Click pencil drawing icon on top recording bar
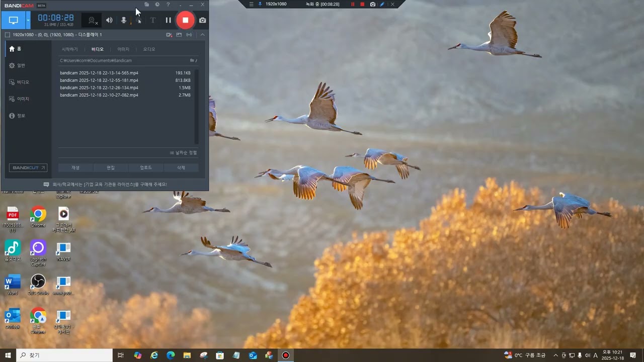Viewport: 644px width, 362px height. tap(382, 4)
